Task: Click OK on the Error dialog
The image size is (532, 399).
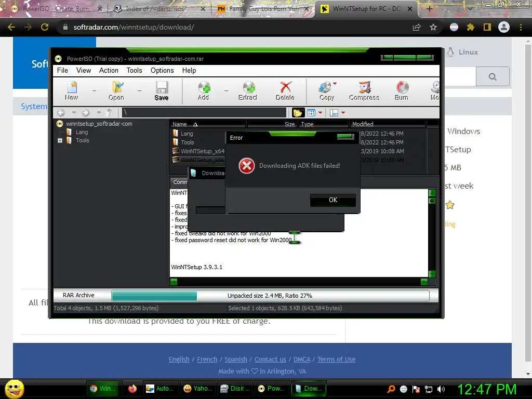Action: (333, 200)
